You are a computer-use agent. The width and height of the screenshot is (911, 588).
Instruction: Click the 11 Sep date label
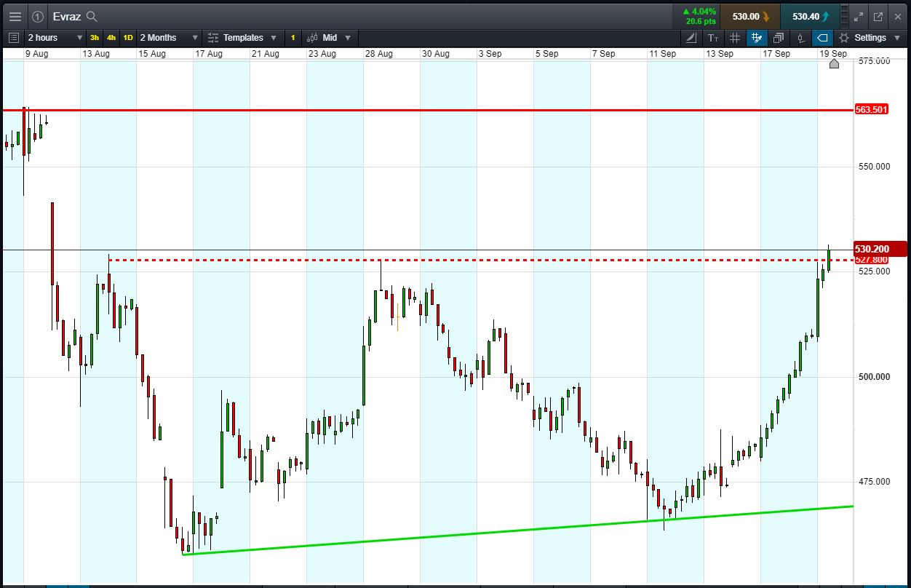(663, 53)
